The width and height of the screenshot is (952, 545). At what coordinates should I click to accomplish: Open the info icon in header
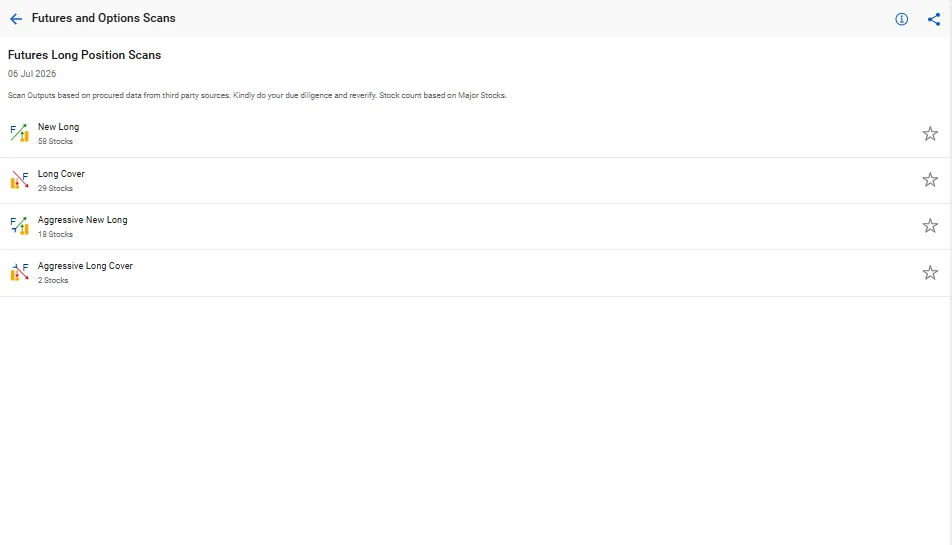(x=902, y=19)
